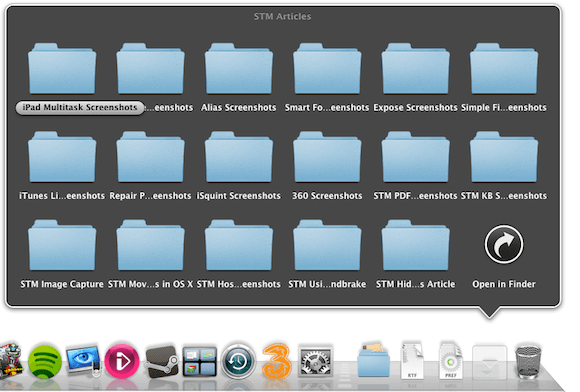Click the Open in Finder label text
This screenshot has width=580, height=392.
click(504, 284)
